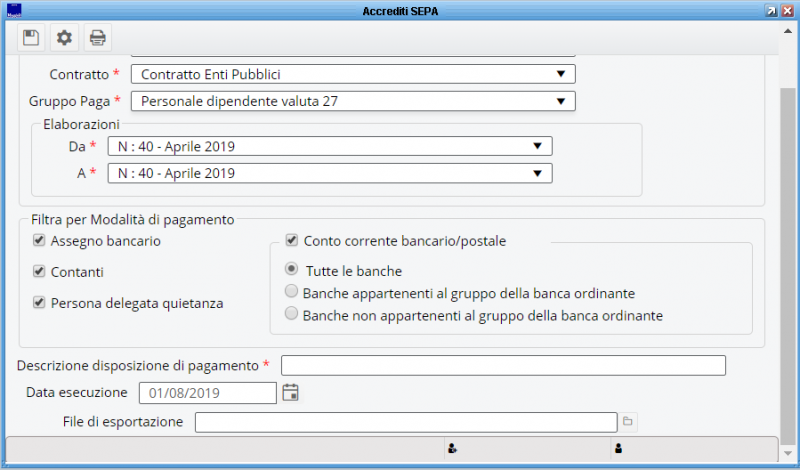This screenshot has width=800, height=470.
Task: Select the Tutte le banche radio button
Action: (x=291, y=269)
